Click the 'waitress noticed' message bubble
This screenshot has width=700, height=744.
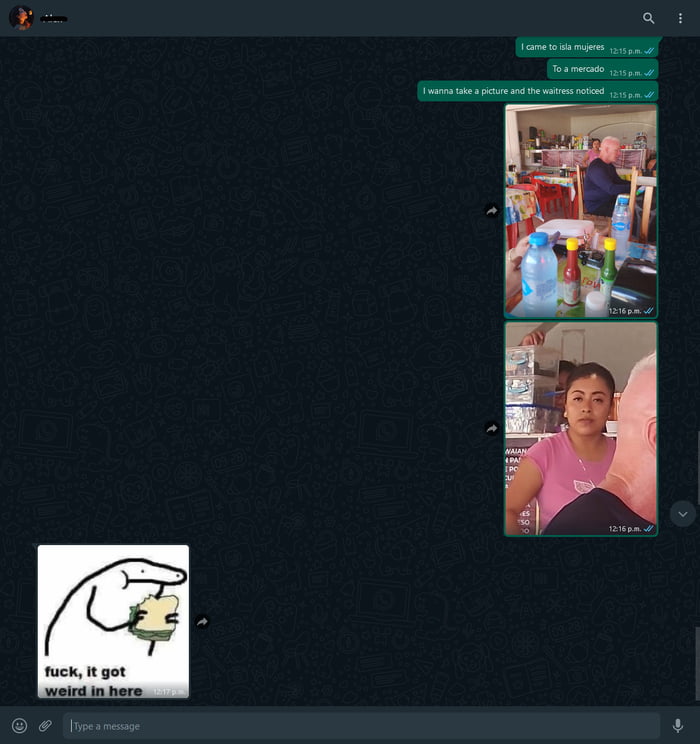513,91
